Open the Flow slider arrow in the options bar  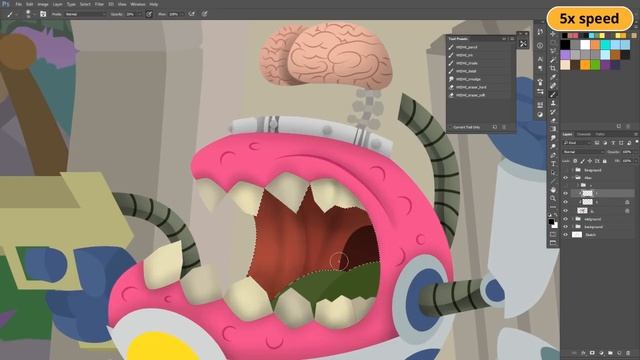(x=181, y=14)
